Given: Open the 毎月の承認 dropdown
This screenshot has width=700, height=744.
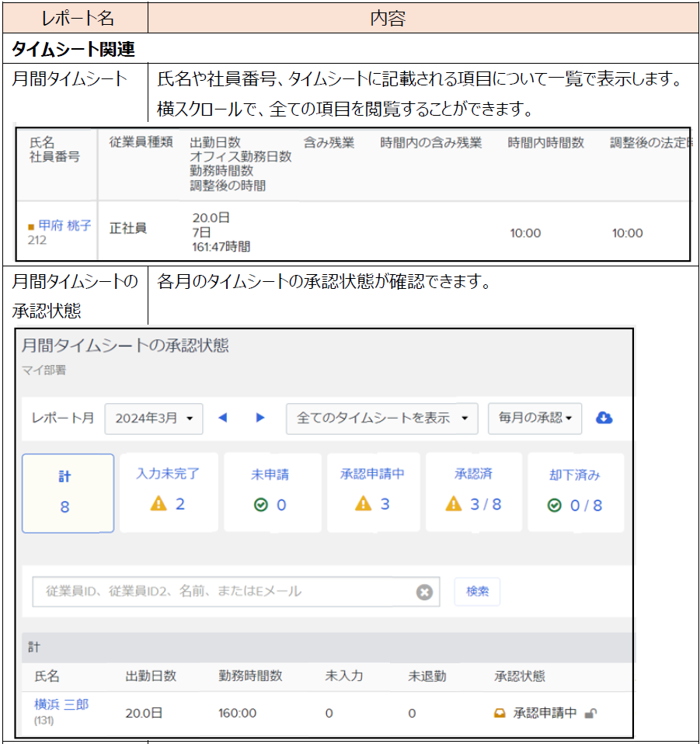Looking at the screenshot, I should point(535,418).
